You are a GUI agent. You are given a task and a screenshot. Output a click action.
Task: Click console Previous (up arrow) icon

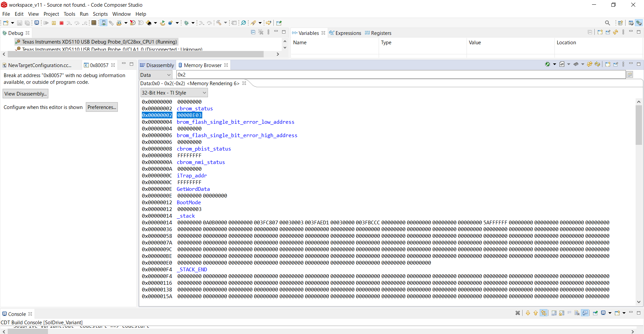coord(536,313)
